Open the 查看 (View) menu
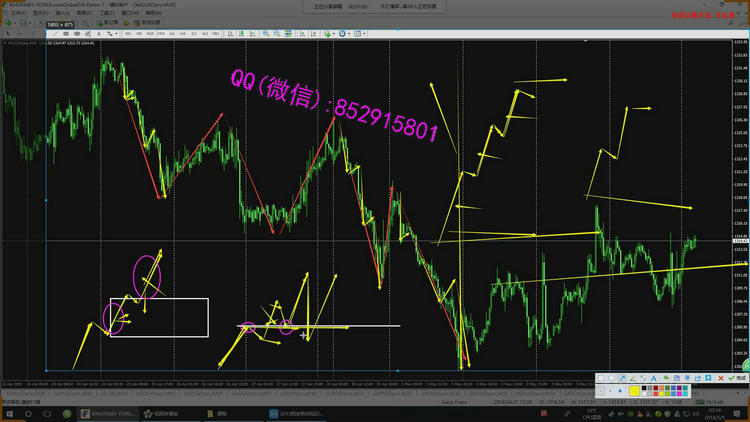 pos(38,12)
